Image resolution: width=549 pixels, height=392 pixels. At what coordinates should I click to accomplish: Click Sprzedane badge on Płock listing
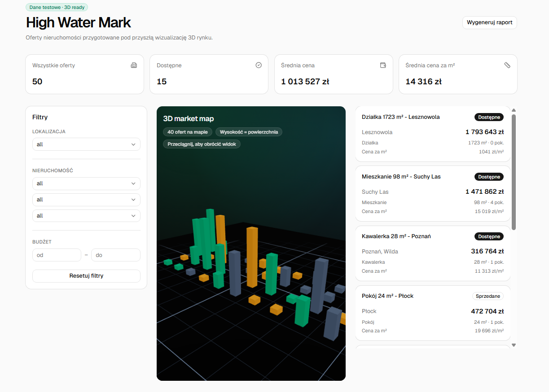pyautogui.click(x=488, y=296)
